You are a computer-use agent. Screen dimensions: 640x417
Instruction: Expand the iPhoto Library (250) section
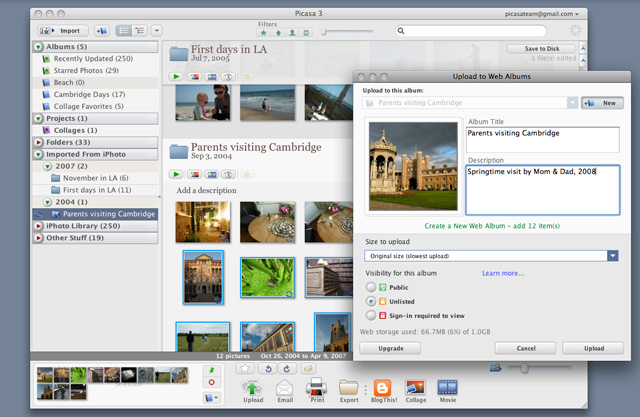click(x=38, y=226)
